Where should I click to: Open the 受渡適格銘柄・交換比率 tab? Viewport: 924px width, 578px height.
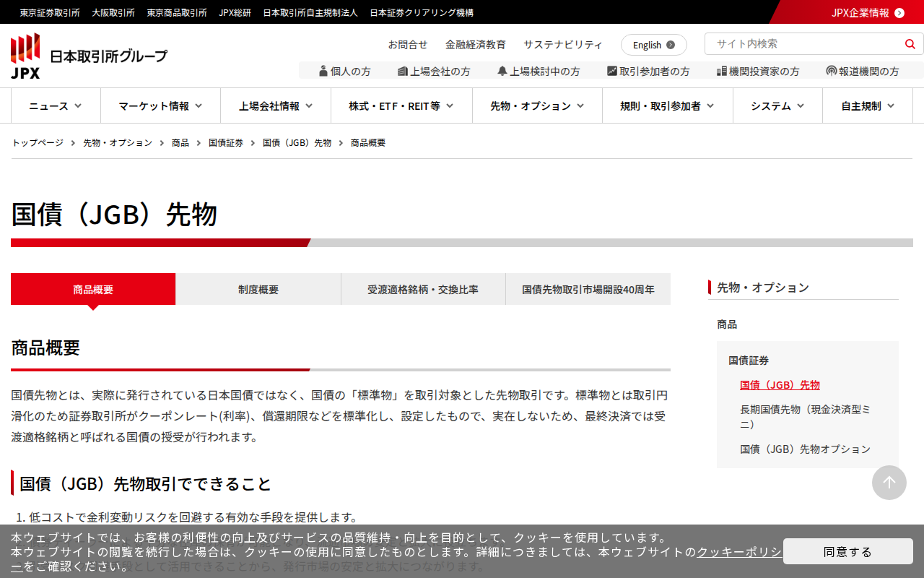(423, 290)
